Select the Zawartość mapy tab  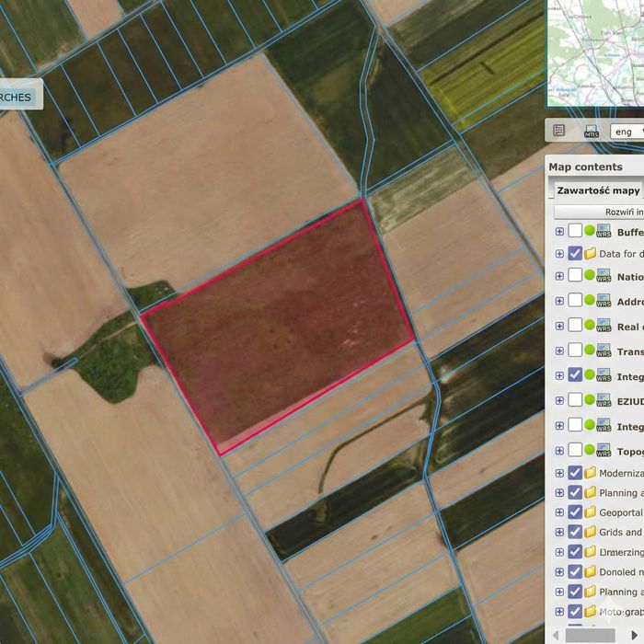point(598,190)
